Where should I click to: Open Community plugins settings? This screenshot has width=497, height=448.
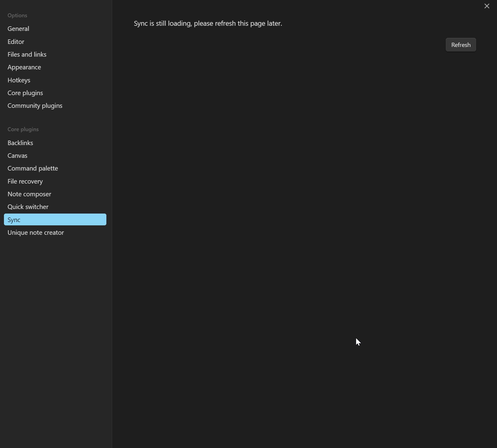click(35, 106)
